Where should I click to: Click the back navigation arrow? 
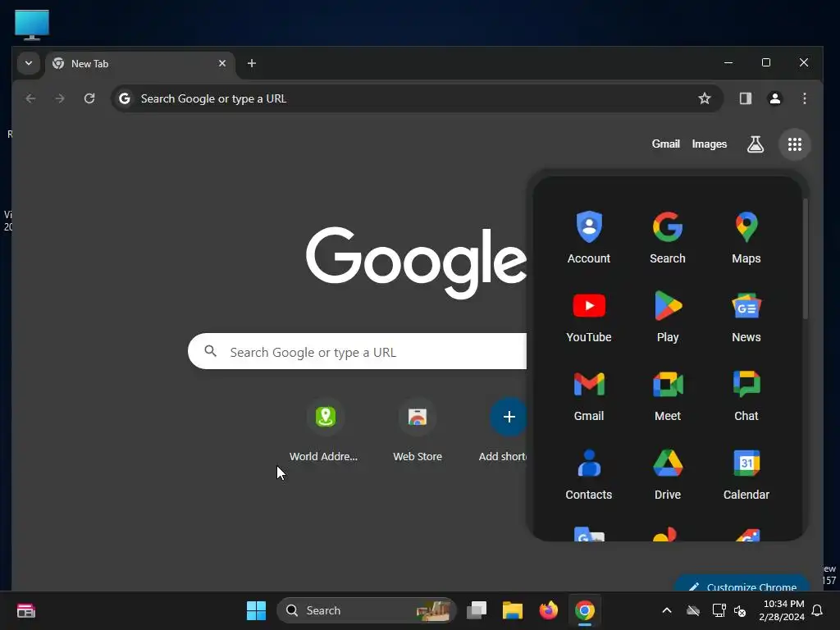pos(30,98)
